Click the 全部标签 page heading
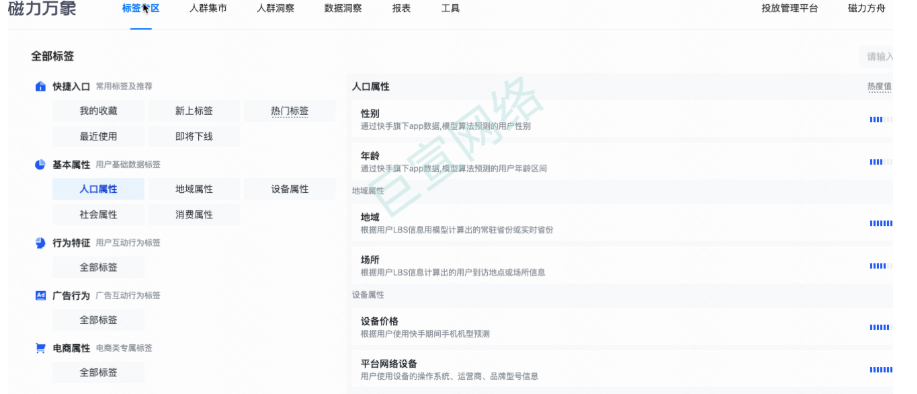 coord(53,57)
